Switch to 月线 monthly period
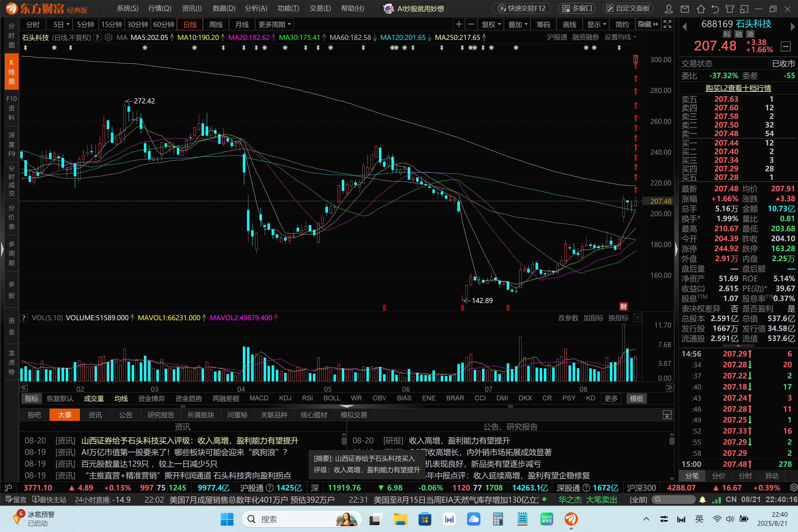The width and height of the screenshot is (798, 532). coord(242,24)
